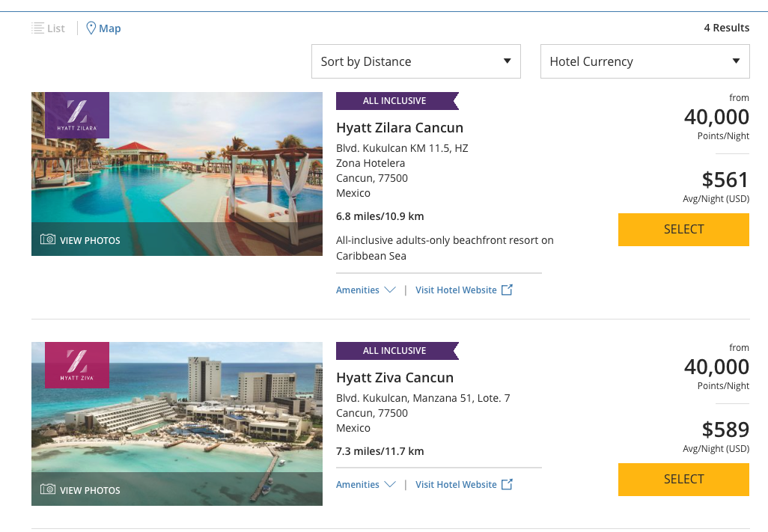Click external link icon for Hyatt Ziva website

507,485
